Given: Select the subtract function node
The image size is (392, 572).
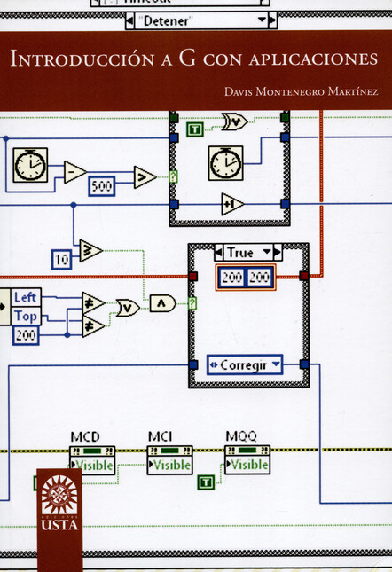Looking at the screenshot, I should pyautogui.click(x=75, y=172).
